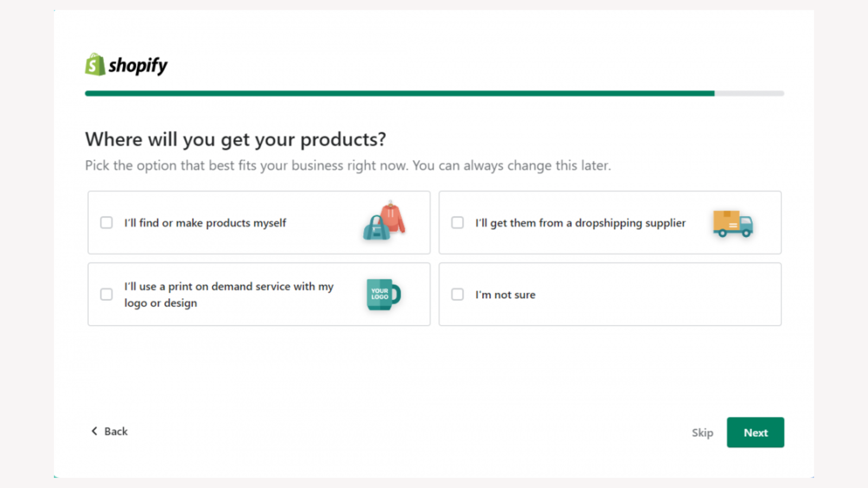Image resolution: width=868 pixels, height=488 pixels.
Task: Click the left chevron beside Back
Action: [94, 431]
